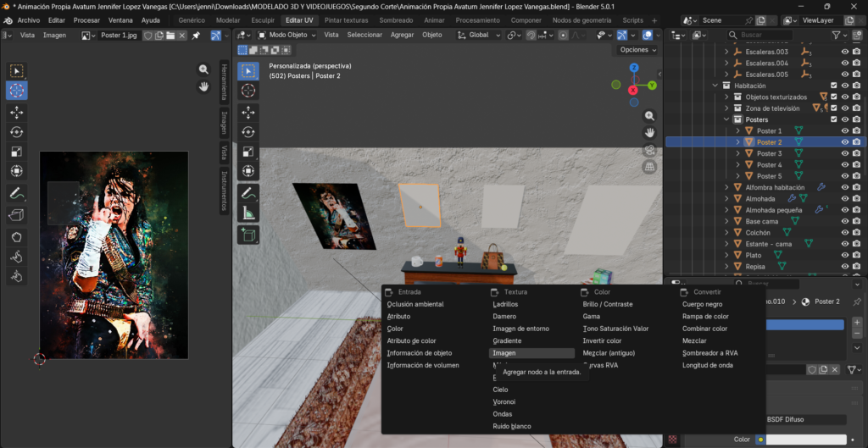Click the Y axis on the navigation gizmo
The width and height of the screenshot is (868, 448).
652,86
